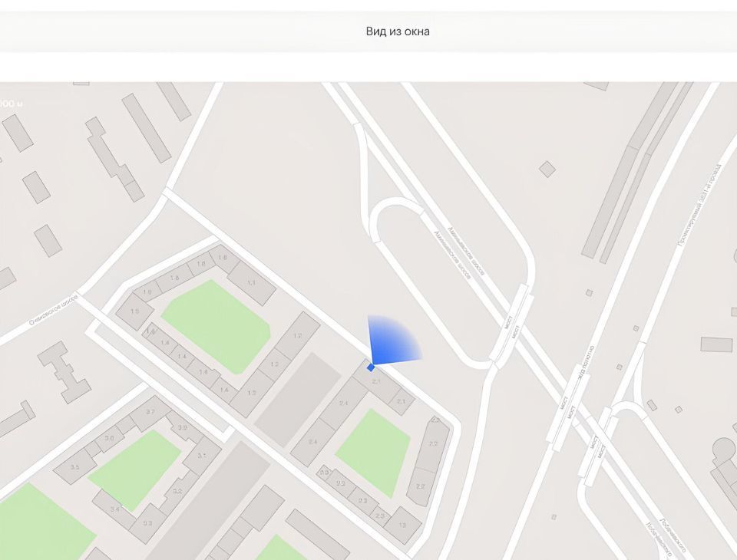Click building 13 near the bottom corner
Screen dimensions: 737x560
402,525
